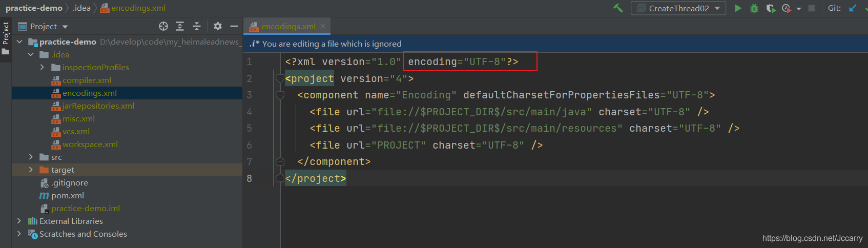
Task: Click the defaultCharsetForPropertiesFiles attribute text
Action: coord(562,95)
